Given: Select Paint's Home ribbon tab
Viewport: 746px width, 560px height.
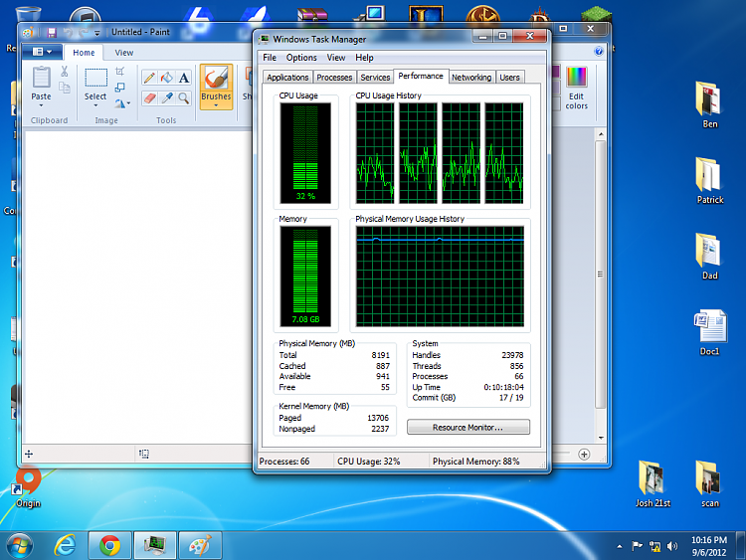Looking at the screenshot, I should (x=84, y=53).
